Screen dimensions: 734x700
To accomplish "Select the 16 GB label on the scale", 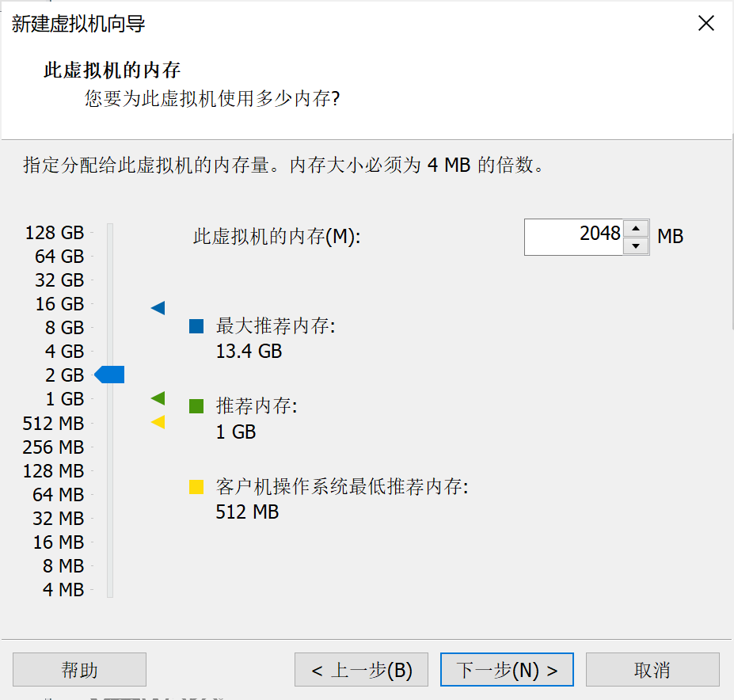I will [x=59, y=304].
